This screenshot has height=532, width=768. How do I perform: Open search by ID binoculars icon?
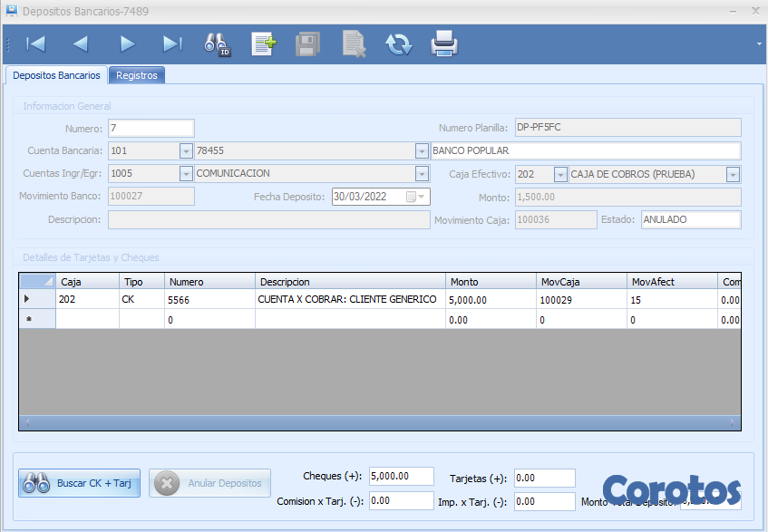[218, 44]
